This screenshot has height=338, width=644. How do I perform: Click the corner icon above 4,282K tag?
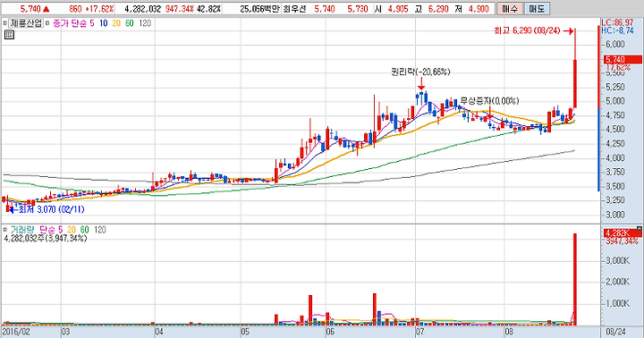(x=639, y=228)
